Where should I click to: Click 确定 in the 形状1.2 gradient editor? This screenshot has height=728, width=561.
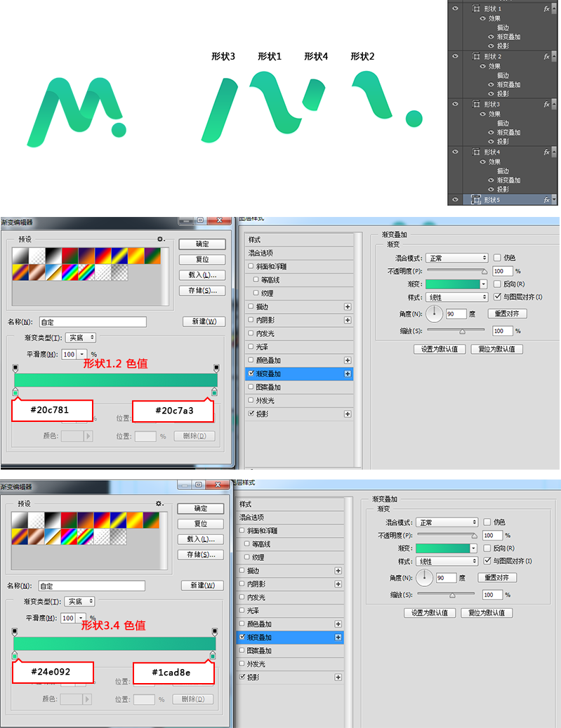[202, 244]
